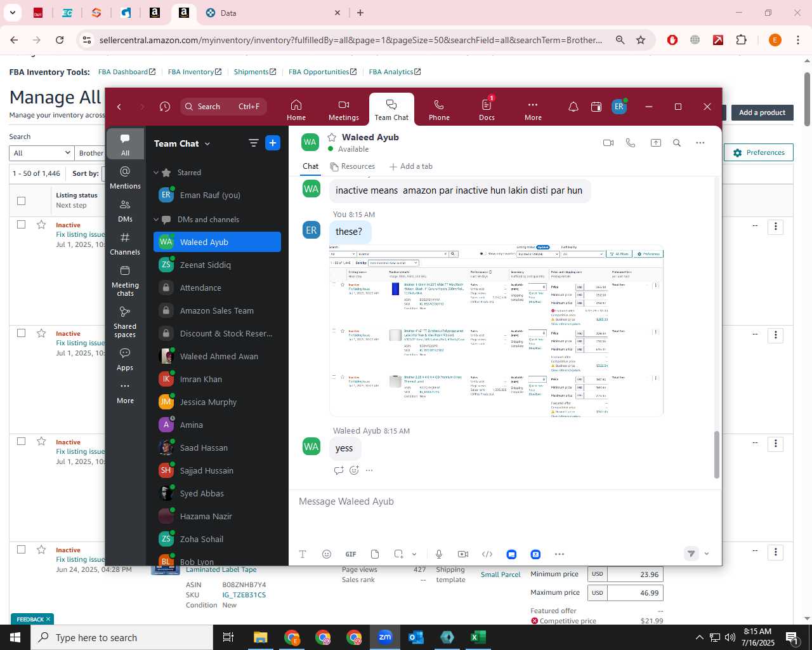This screenshot has width=812, height=650.
Task: Expand screenshot options dropdown arrow
Action: 414,554
